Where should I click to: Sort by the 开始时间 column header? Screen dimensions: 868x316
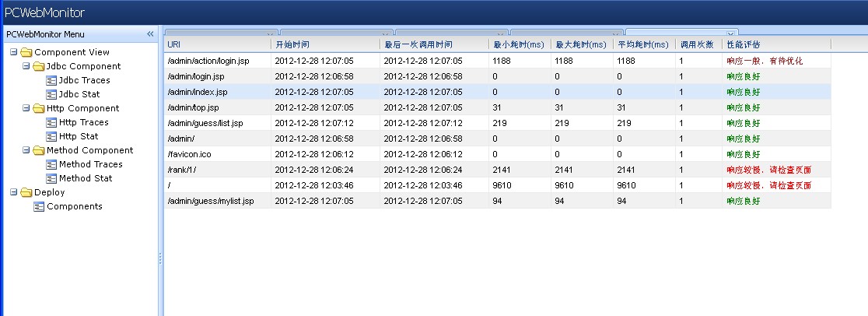pos(325,45)
